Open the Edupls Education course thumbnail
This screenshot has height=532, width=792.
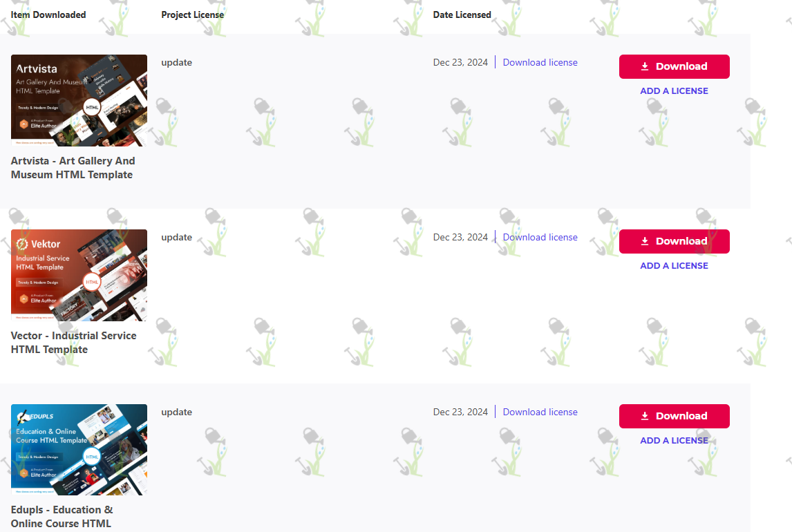(x=79, y=450)
